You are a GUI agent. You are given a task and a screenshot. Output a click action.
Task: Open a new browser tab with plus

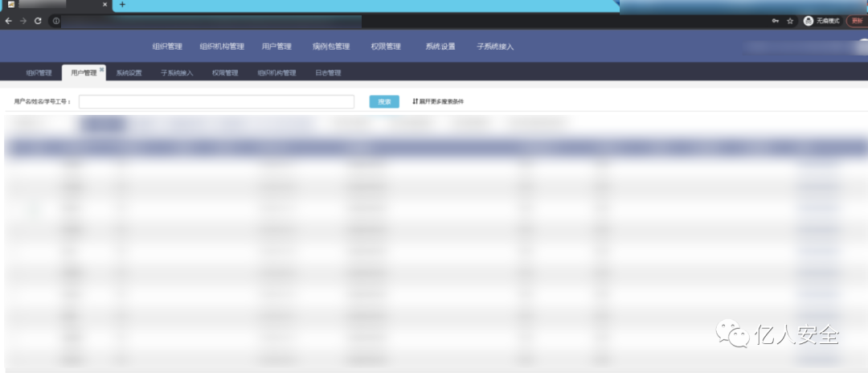click(x=122, y=5)
